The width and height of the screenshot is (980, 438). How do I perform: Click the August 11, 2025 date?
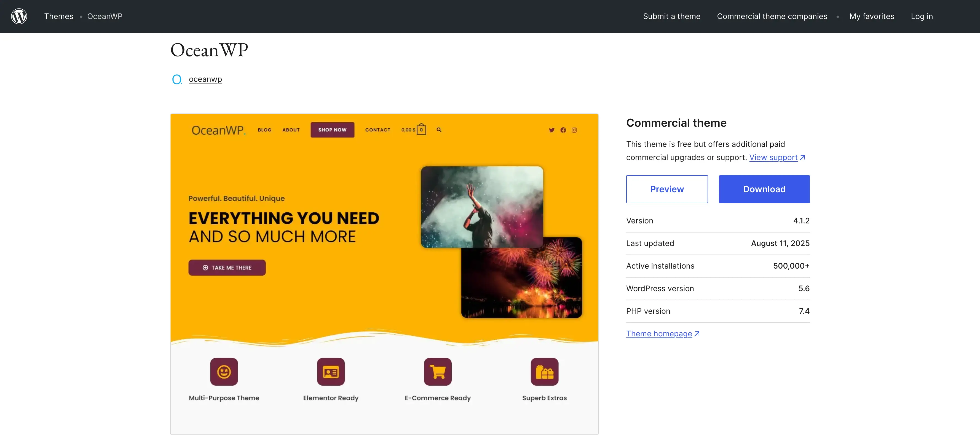(780, 243)
